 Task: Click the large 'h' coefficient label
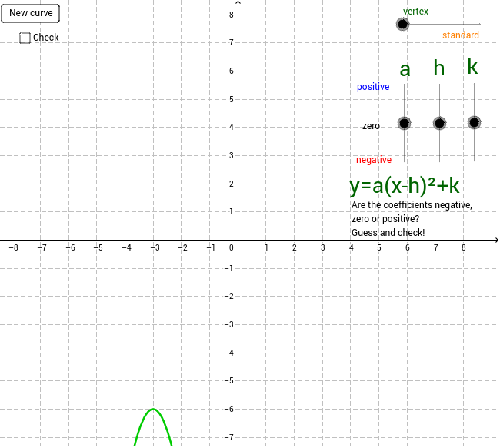[x=439, y=68]
